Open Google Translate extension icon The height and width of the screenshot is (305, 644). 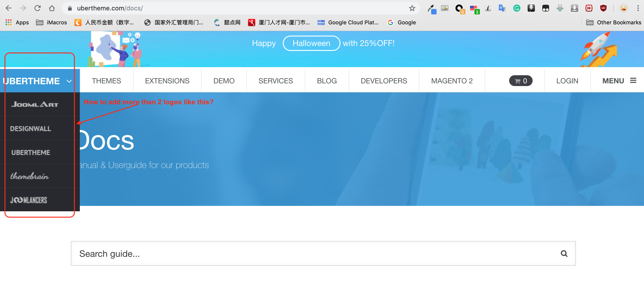click(502, 8)
